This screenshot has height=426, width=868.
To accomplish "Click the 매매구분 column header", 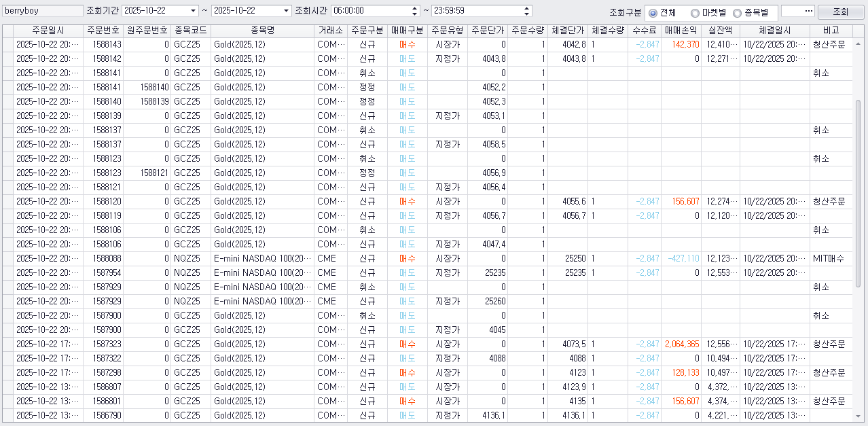I will tap(408, 31).
